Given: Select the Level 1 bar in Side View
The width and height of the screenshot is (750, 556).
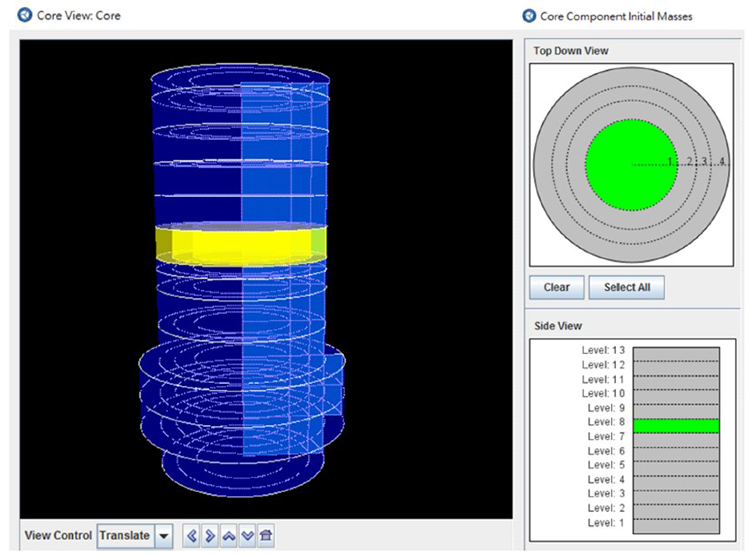Looking at the screenshot, I should click(x=676, y=524).
